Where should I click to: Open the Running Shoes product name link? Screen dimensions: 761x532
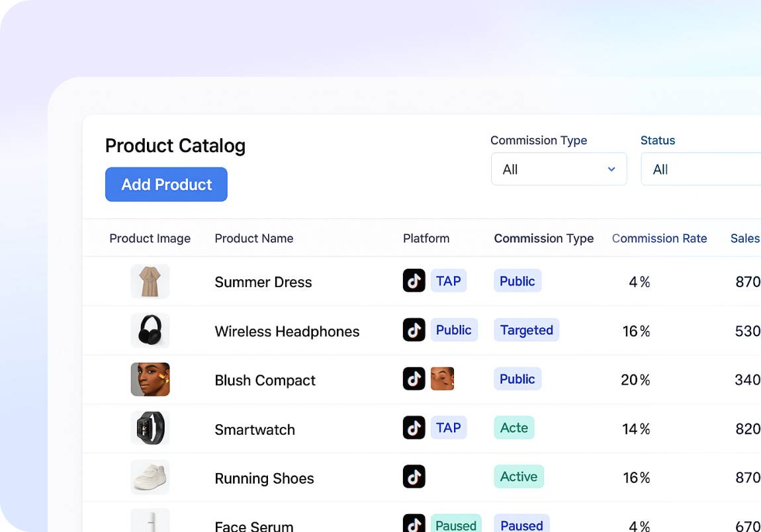point(264,478)
